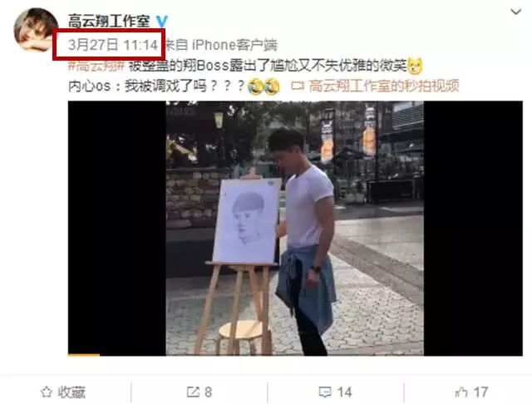This screenshot has height=404, width=532.
Task: Click the post text starting 内心os
Action: tap(156, 86)
